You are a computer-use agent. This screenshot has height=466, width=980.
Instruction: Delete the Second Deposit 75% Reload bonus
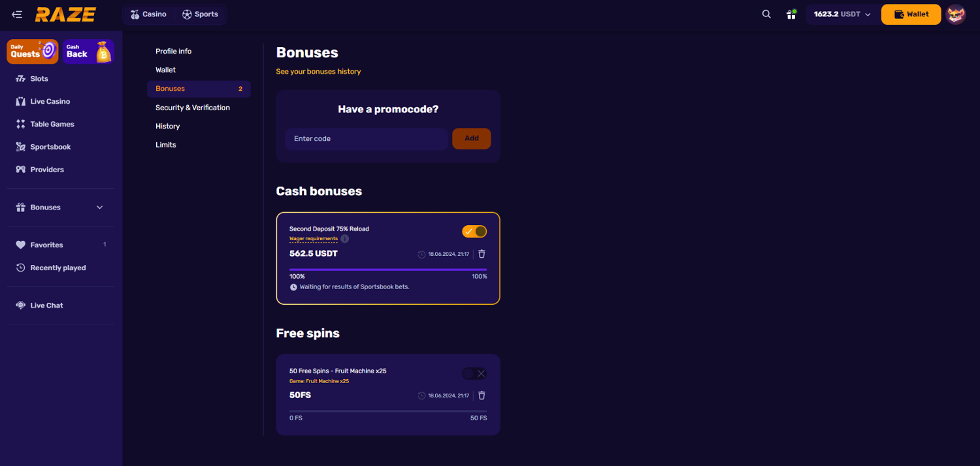(x=482, y=254)
